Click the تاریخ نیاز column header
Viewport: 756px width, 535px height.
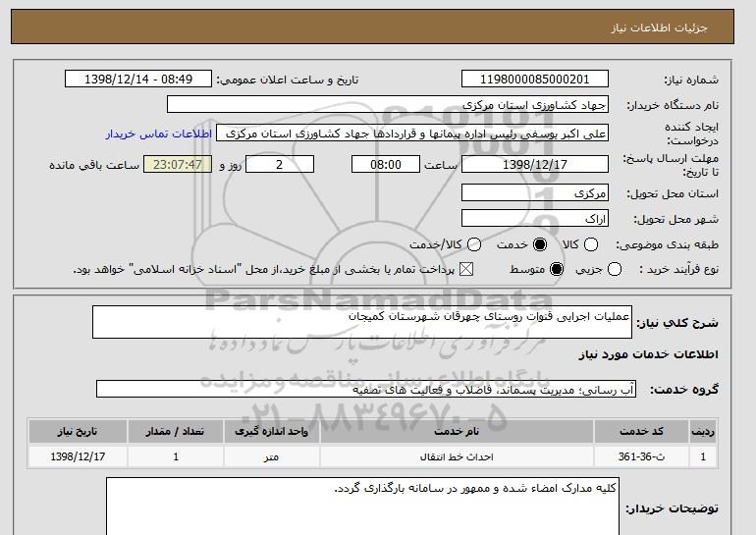click(78, 431)
